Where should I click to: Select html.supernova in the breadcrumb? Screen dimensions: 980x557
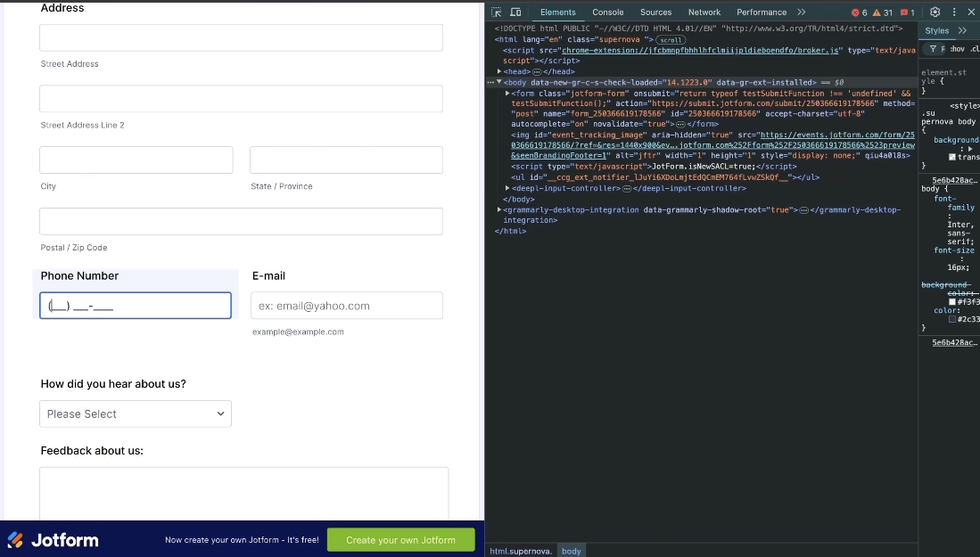521,551
